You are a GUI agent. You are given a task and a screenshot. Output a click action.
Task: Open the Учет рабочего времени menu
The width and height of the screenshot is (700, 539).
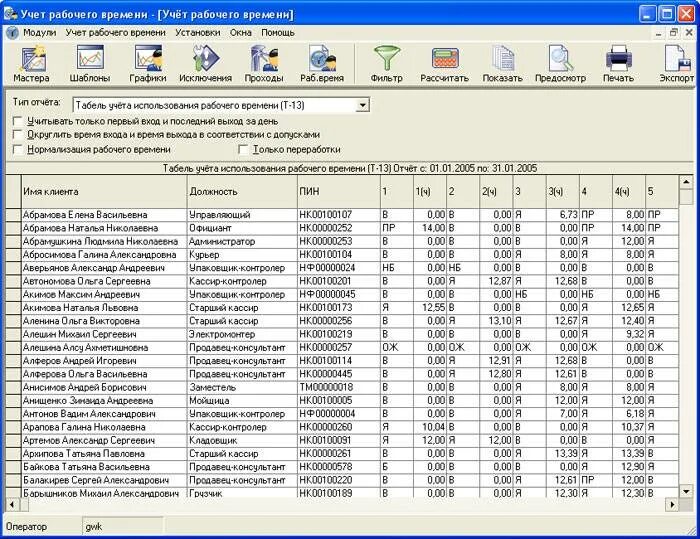pos(116,33)
